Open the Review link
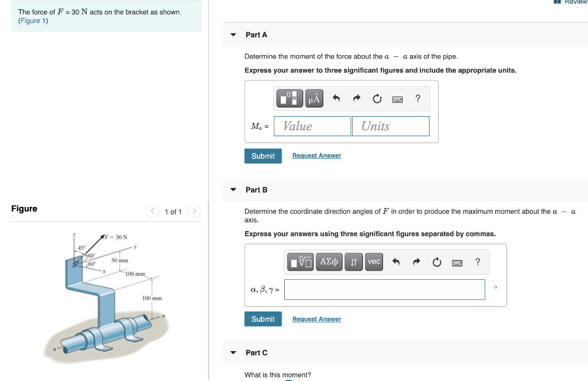The height and width of the screenshot is (381, 588). (x=571, y=2)
